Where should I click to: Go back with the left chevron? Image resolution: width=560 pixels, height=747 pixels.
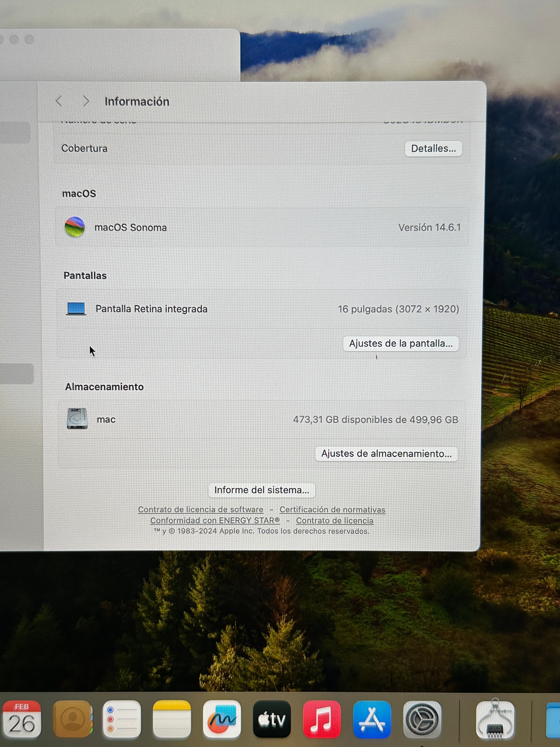(59, 101)
